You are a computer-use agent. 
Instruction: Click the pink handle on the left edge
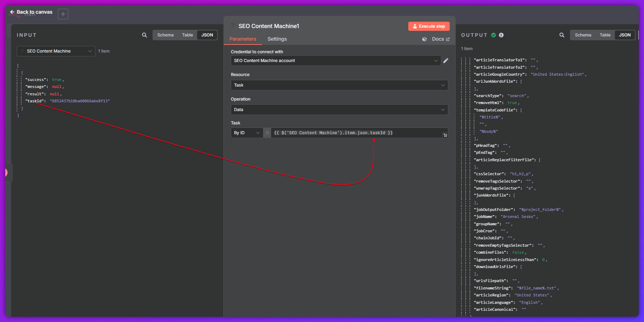(x=6, y=172)
